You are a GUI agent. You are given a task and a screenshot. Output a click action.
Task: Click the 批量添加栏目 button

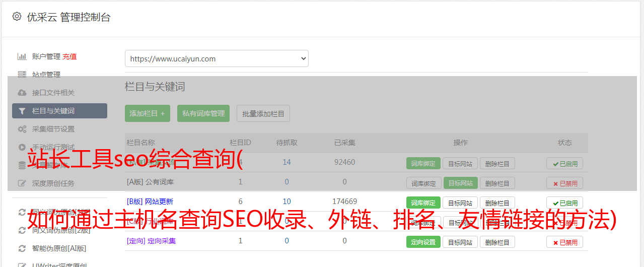pyautogui.click(x=263, y=113)
